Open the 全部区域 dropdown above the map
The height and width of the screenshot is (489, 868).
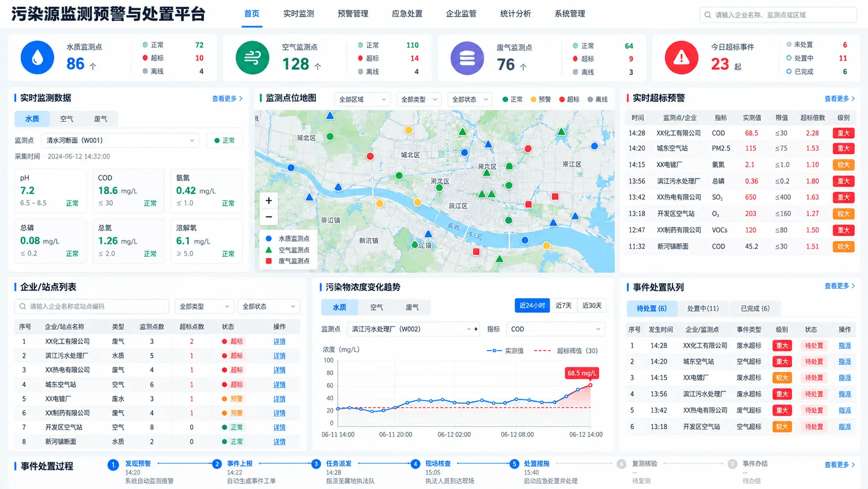tap(362, 99)
